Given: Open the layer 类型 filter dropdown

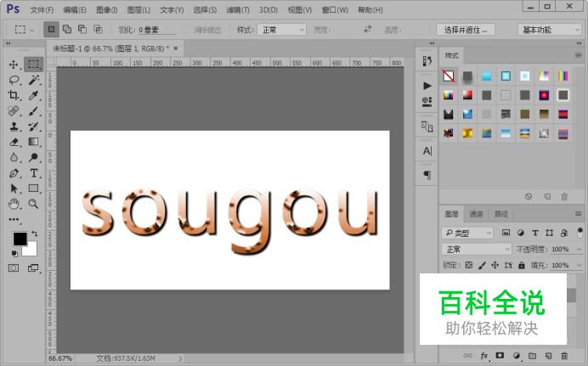Looking at the screenshot, I should [467, 233].
